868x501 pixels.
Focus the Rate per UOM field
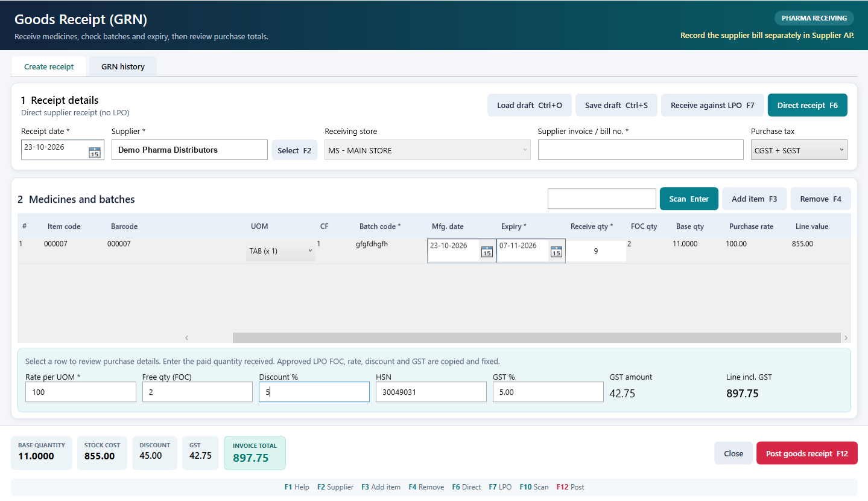click(x=81, y=392)
